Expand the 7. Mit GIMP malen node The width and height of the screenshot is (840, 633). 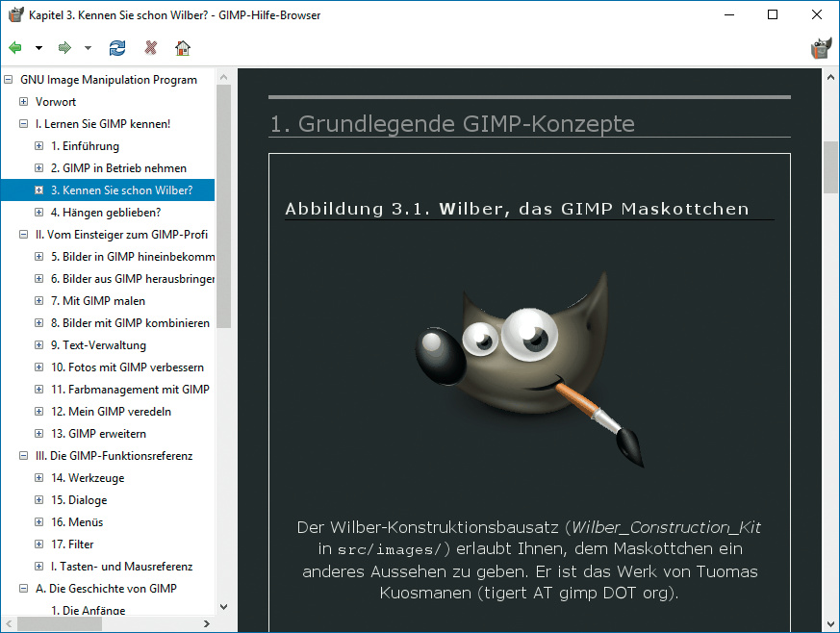(39, 301)
